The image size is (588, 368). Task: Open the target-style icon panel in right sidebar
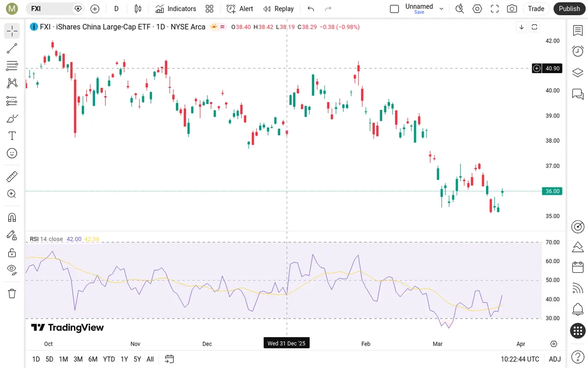point(578,226)
